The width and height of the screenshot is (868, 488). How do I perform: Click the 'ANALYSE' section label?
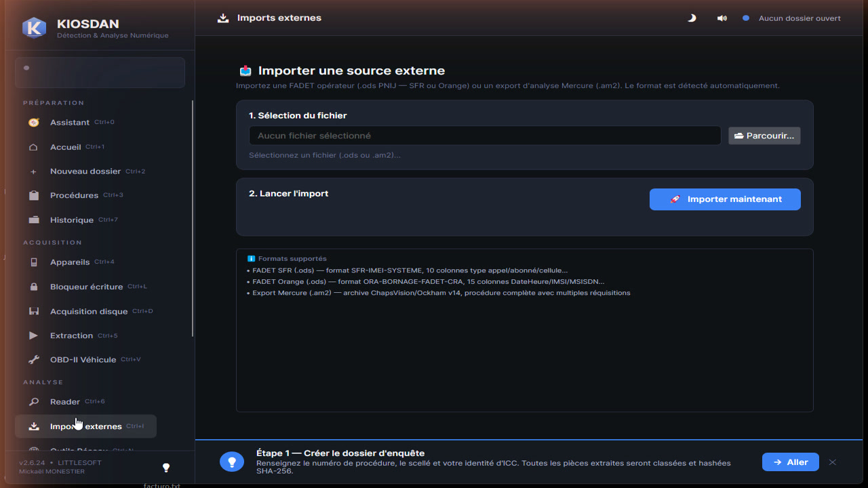pyautogui.click(x=43, y=382)
